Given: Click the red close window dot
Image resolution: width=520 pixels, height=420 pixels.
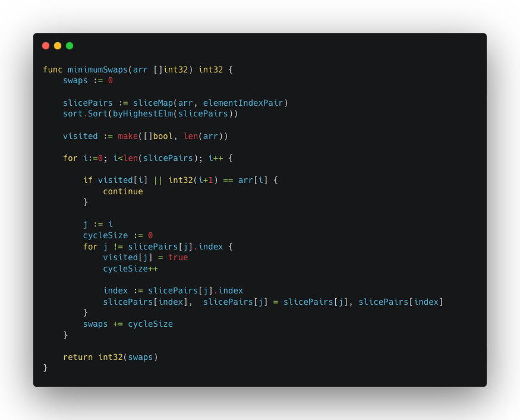Looking at the screenshot, I should (46, 46).
